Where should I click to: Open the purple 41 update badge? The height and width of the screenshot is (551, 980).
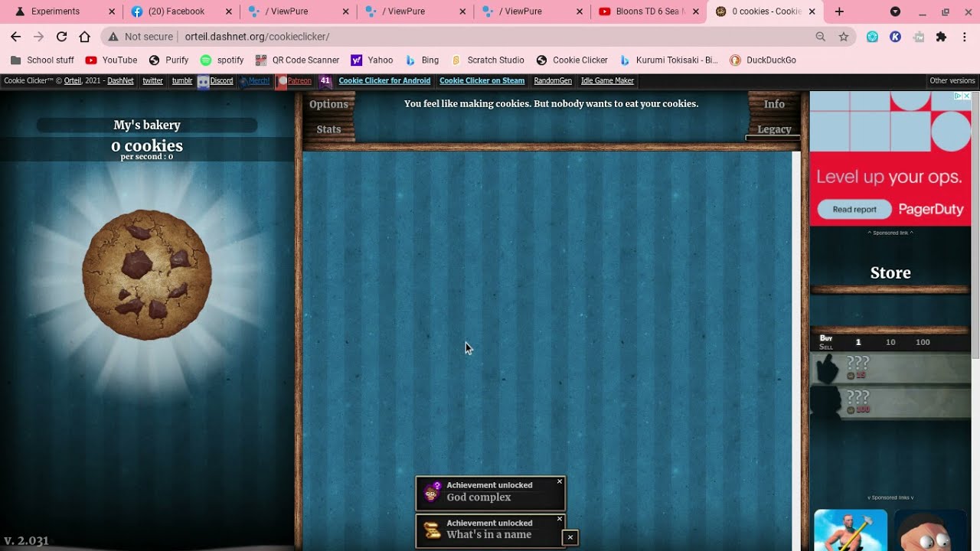325,81
